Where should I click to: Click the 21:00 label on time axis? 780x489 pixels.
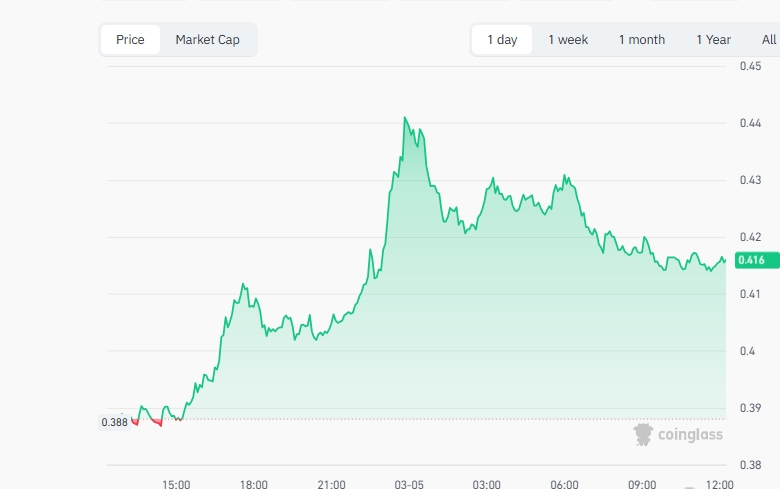[331, 484]
